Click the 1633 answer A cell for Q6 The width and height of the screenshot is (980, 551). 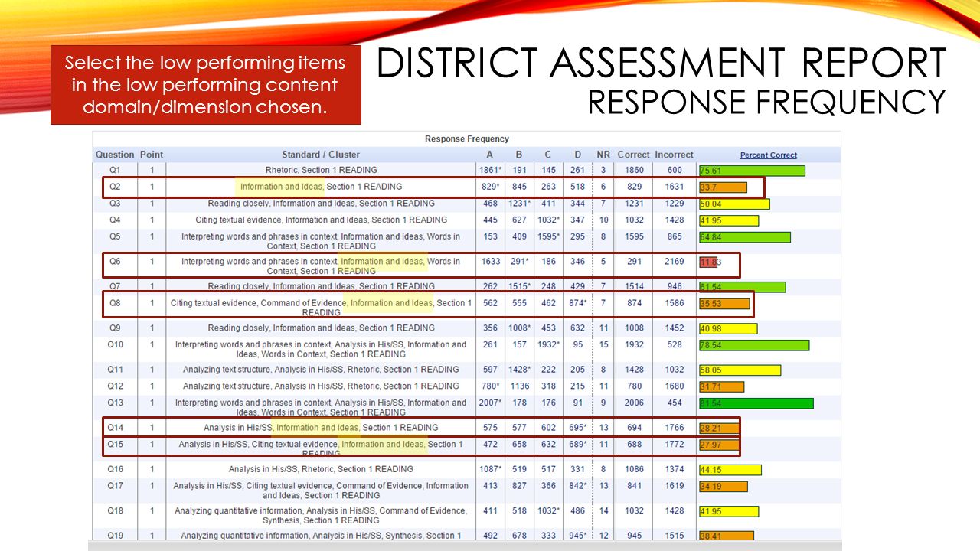pos(490,262)
